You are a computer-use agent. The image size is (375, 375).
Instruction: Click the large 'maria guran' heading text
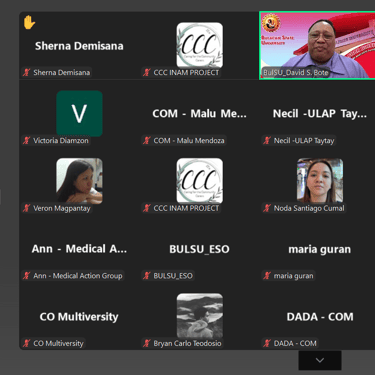click(320, 249)
